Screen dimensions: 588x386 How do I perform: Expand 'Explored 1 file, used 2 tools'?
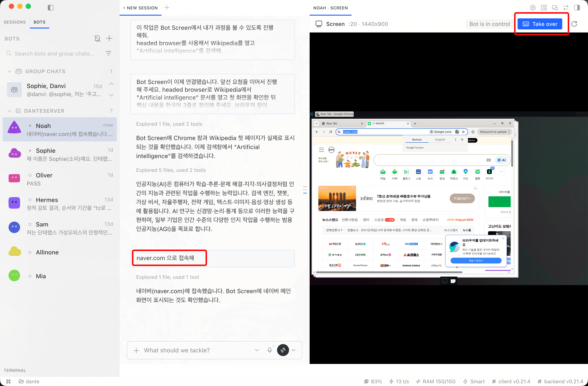[x=169, y=124]
